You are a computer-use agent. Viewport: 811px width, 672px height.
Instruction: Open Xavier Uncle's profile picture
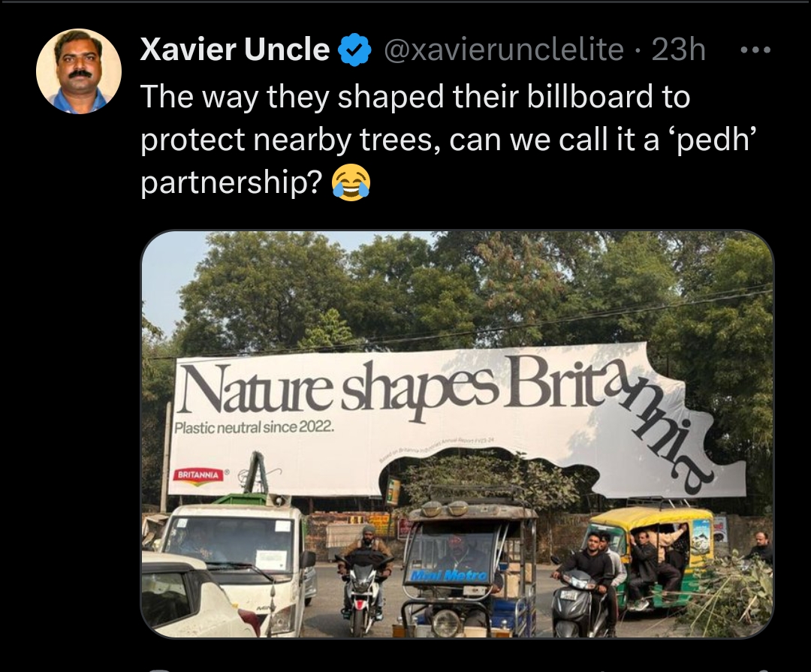(x=78, y=71)
